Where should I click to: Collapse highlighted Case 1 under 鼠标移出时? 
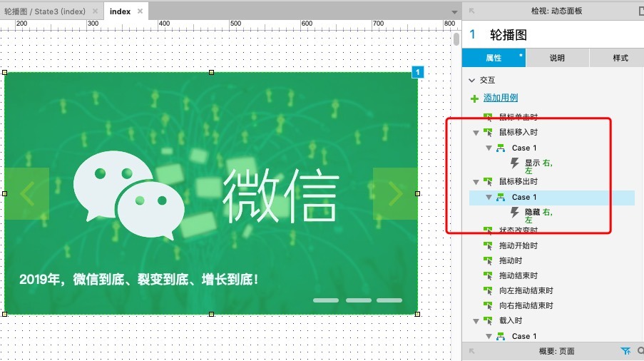[x=489, y=197]
